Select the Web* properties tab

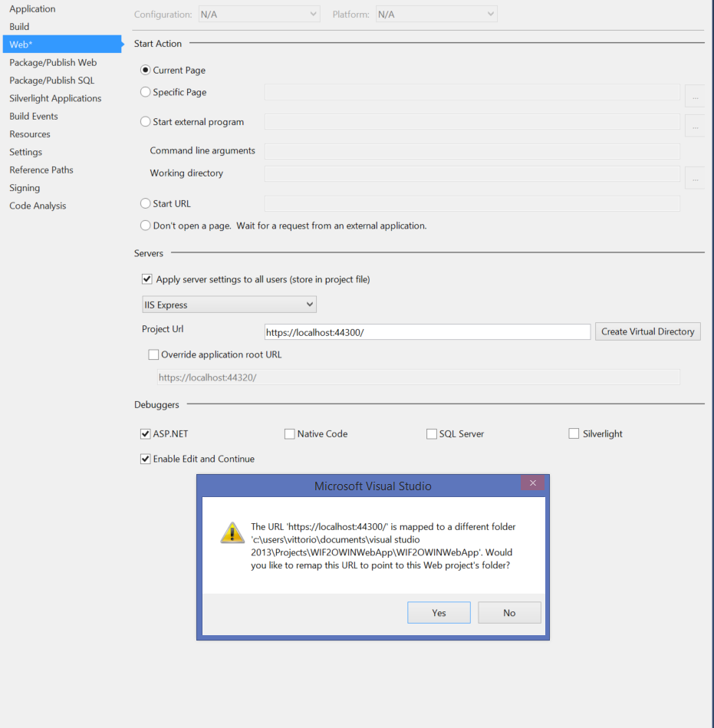(x=62, y=44)
